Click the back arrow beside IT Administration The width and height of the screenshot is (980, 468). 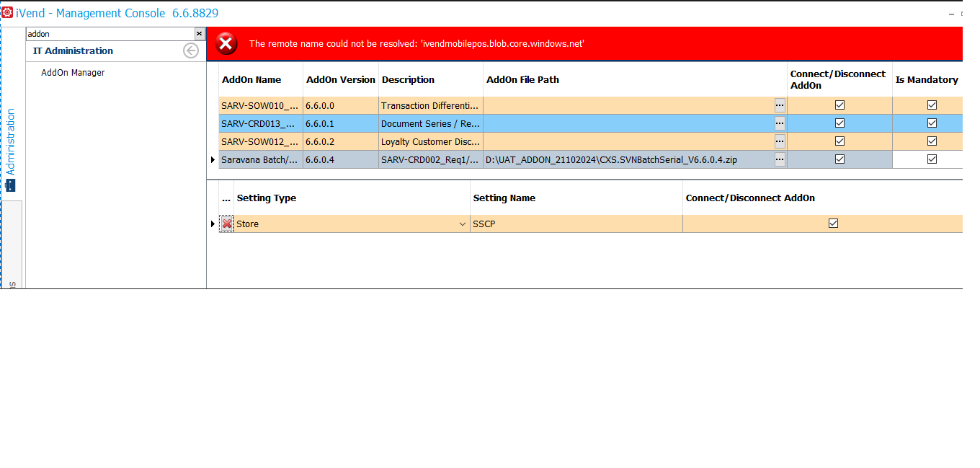coord(190,50)
